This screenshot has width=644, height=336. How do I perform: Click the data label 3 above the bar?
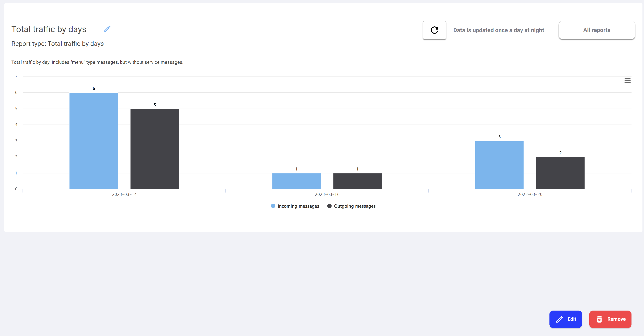[499, 137]
